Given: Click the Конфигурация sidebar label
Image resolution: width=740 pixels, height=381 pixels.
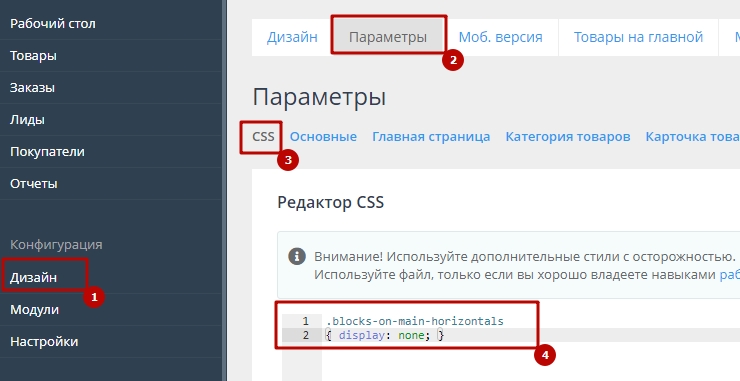Looking at the screenshot, I should point(56,245).
